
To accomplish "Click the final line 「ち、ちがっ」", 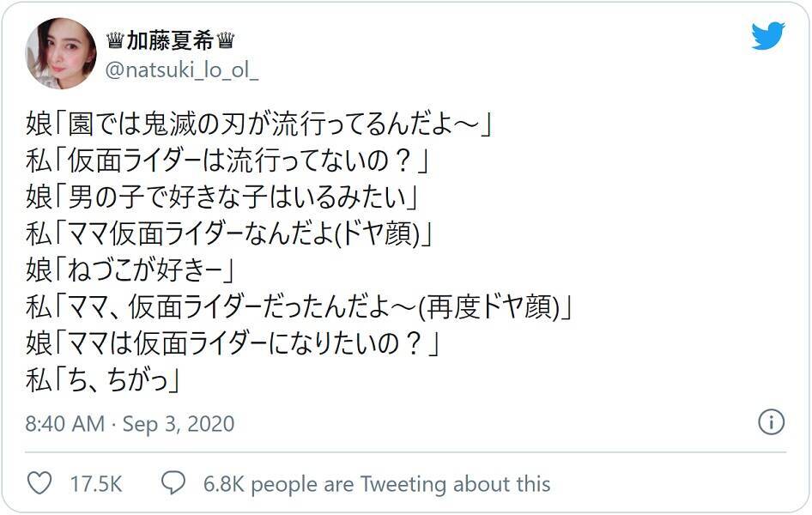I will (103, 379).
